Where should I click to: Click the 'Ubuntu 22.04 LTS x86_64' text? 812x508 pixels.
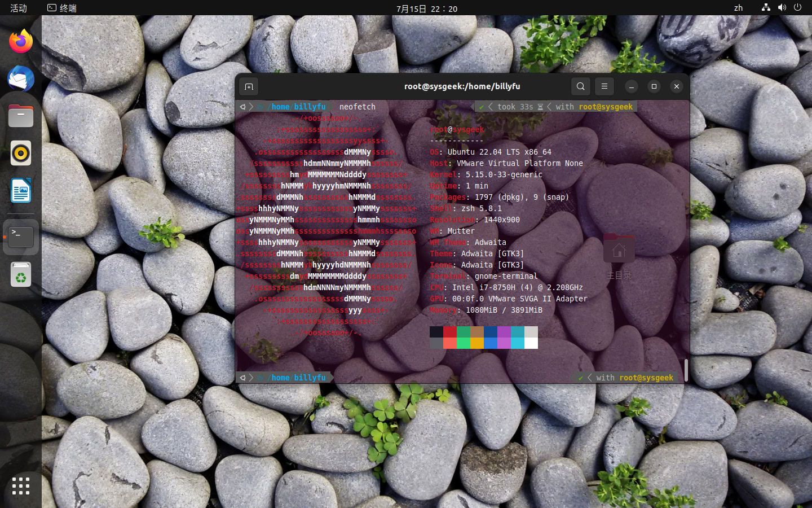500,152
